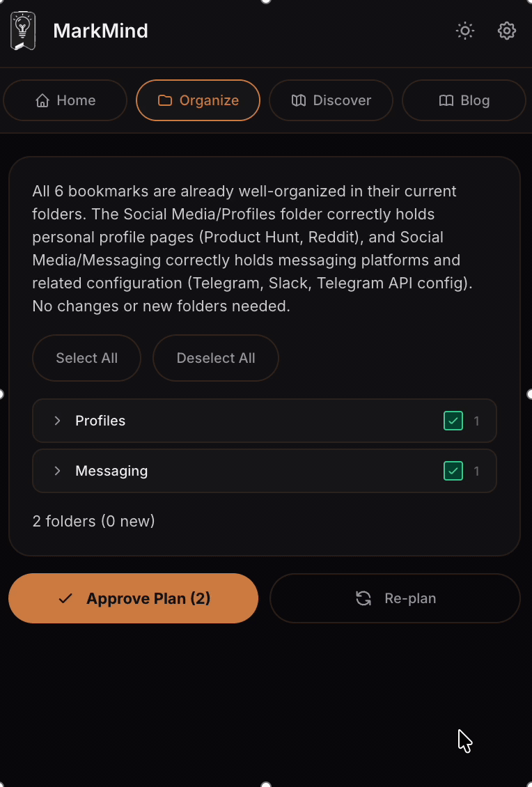Viewport: 532px width, 787px height.
Task: Uncheck the Messaging folder checkbox
Action: pos(453,471)
